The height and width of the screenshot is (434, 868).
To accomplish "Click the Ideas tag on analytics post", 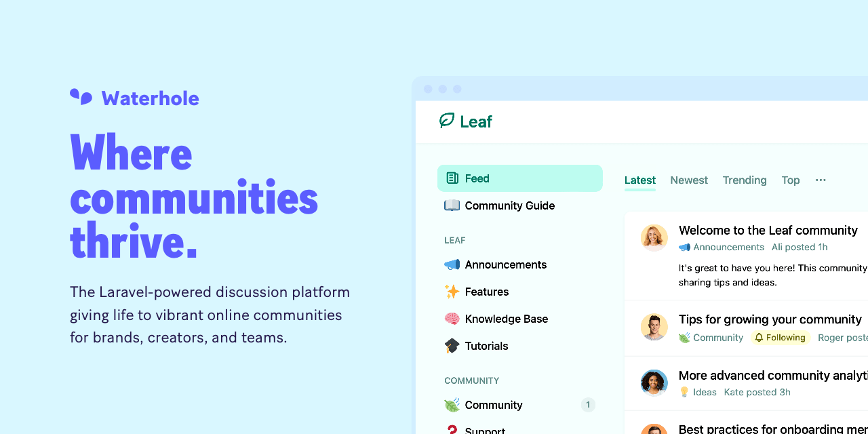I will pos(698,392).
